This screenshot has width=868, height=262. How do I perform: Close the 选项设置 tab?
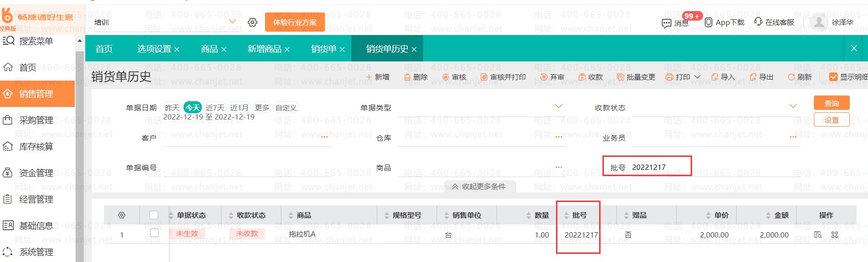coord(176,49)
